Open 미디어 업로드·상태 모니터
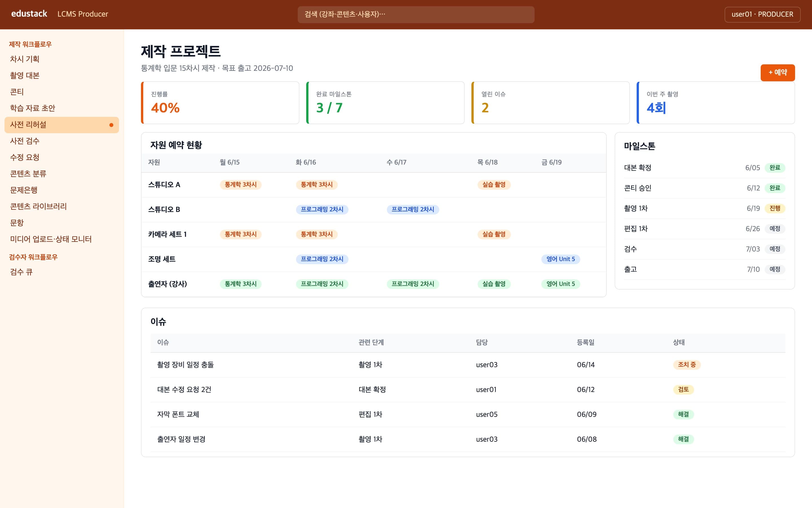 (62, 239)
